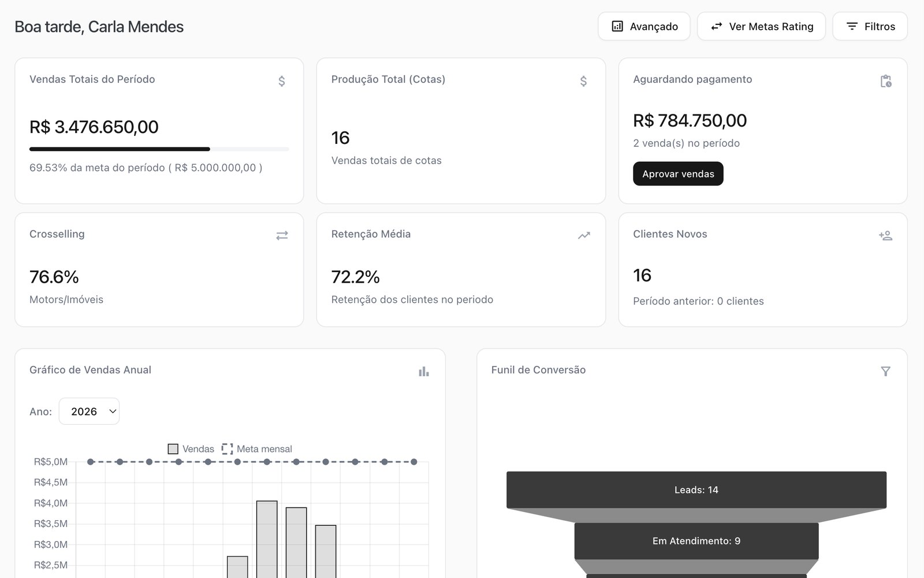Click dollar icon in Produção Total card

coord(583,81)
